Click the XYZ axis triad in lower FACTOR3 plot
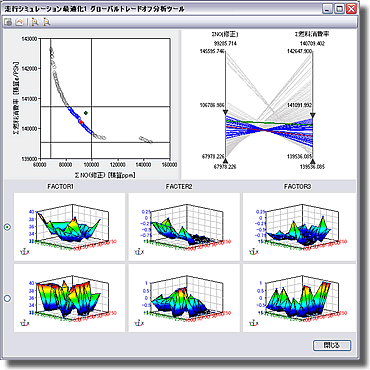 (x=254, y=323)
